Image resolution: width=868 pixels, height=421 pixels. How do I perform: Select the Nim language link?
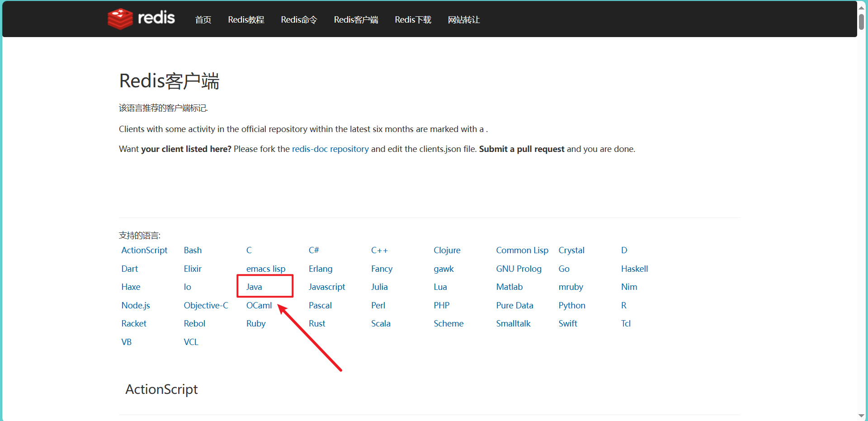[x=629, y=287]
